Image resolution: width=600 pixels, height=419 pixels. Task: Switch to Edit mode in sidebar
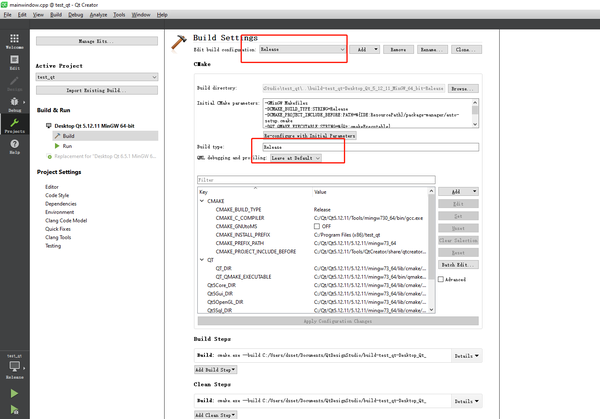tap(15, 62)
